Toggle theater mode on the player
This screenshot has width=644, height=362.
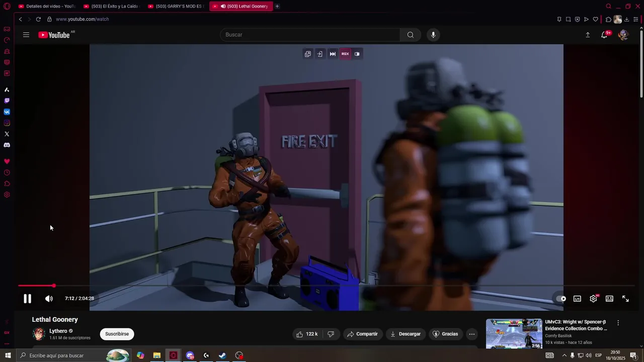coord(609,299)
